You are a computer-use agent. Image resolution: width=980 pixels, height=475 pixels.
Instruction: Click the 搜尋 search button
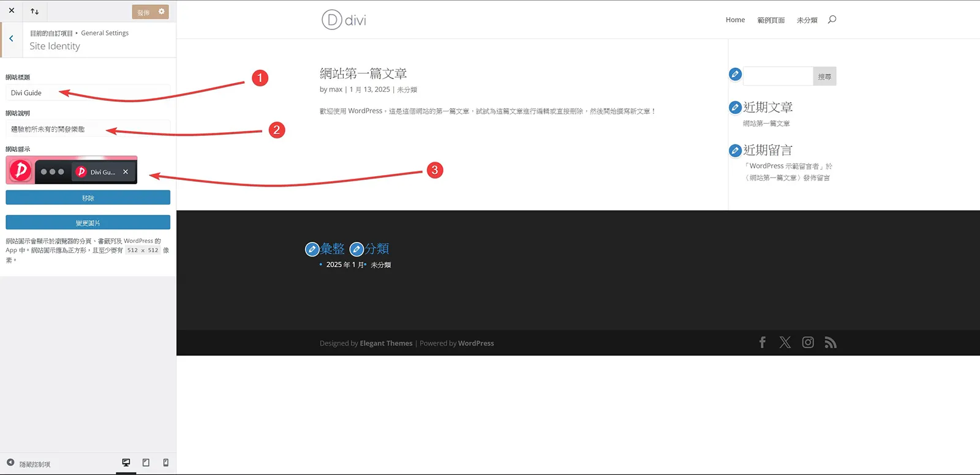pyautogui.click(x=824, y=77)
